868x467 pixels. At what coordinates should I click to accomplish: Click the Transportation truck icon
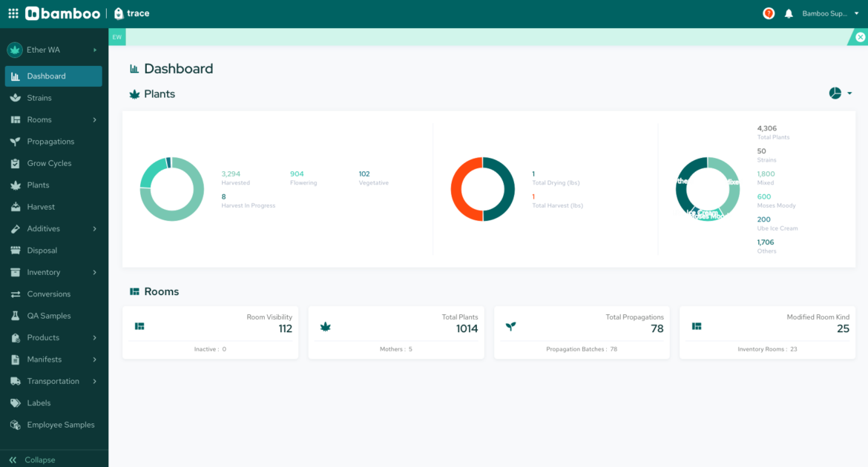(x=14, y=381)
